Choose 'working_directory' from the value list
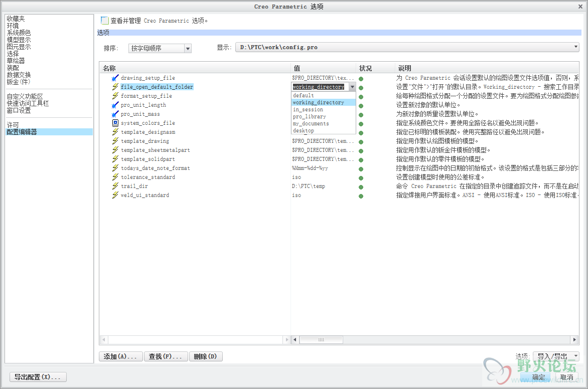Image resolution: width=588 pixels, height=389 pixels. click(x=323, y=102)
